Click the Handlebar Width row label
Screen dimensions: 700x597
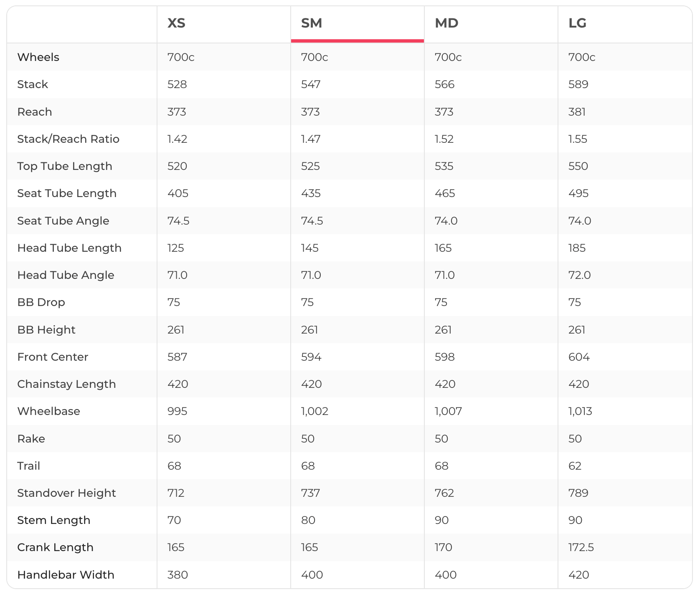(x=66, y=575)
